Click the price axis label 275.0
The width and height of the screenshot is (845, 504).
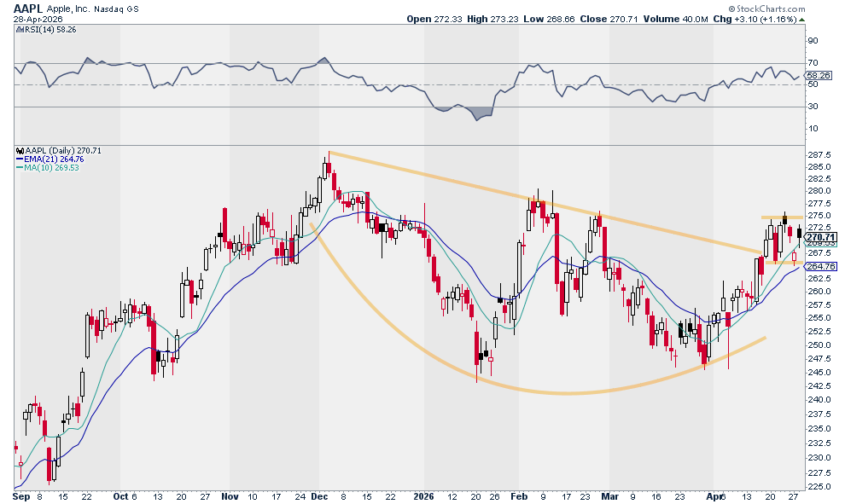(x=819, y=216)
